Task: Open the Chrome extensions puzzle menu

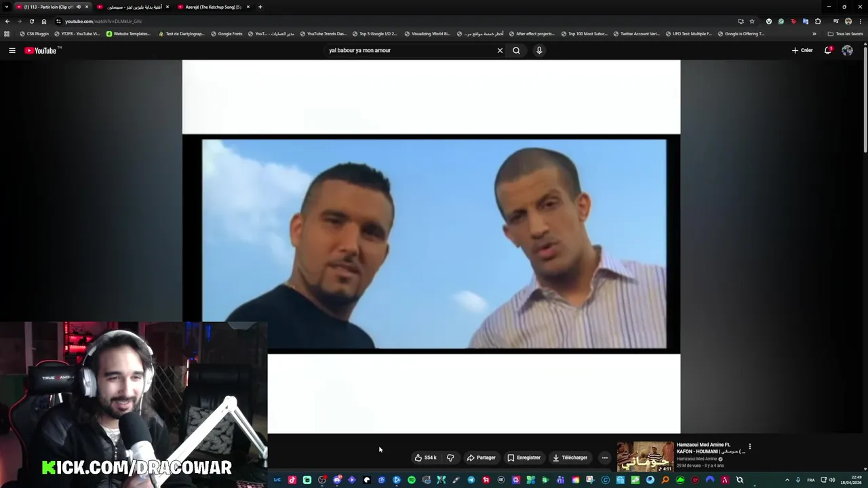Action: point(818,21)
